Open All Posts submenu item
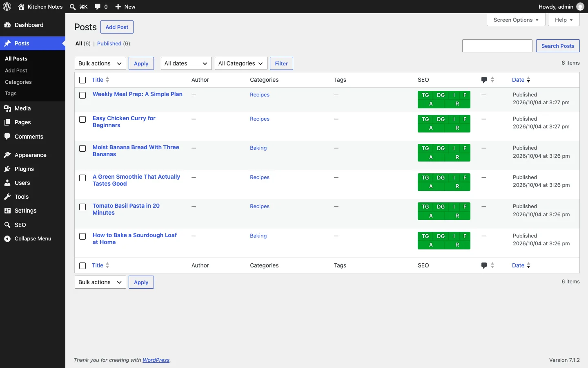This screenshot has width=588, height=368. pyautogui.click(x=16, y=59)
